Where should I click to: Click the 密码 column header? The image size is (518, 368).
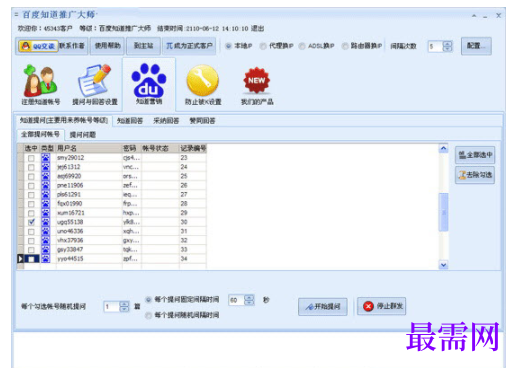[x=131, y=148]
